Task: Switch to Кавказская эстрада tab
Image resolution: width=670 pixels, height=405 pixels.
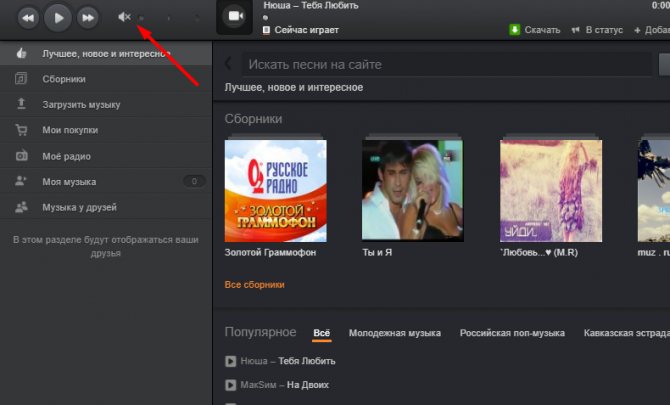Action: pyautogui.click(x=627, y=333)
